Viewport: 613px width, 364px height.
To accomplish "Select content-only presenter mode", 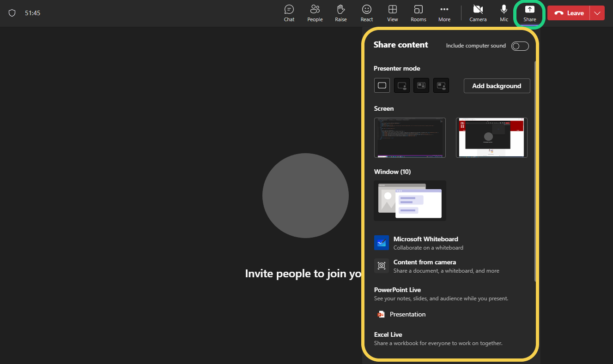I will tap(382, 85).
